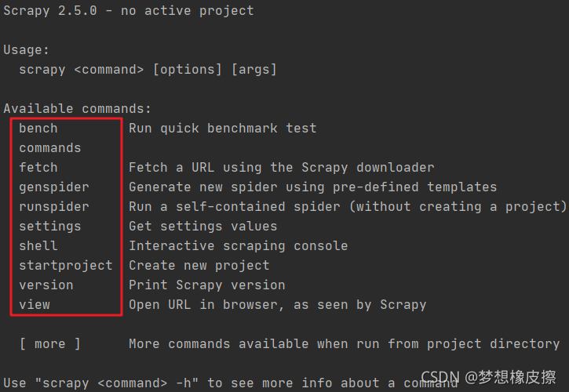The image size is (569, 392).
Task: Click the version command entry
Action: tap(46, 285)
